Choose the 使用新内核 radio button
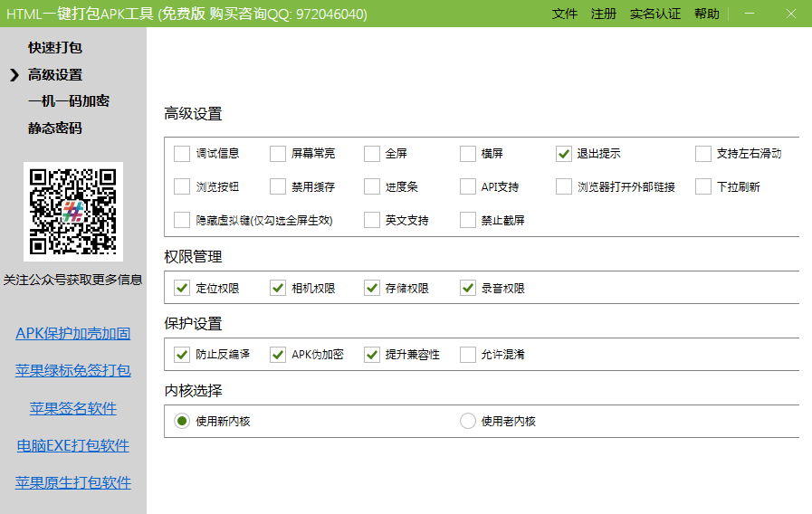812x514 pixels. point(182,421)
